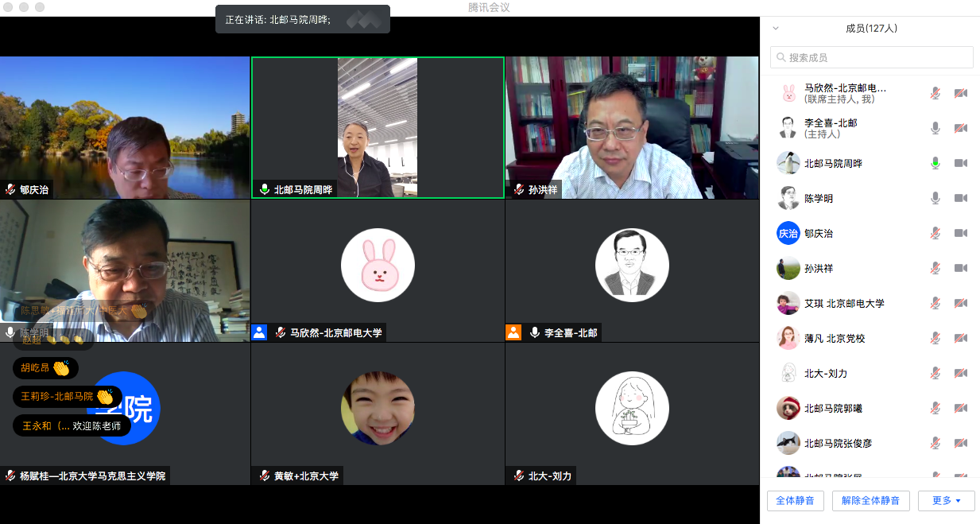Click blue co-host badge beside 马欣然-北京邮电大学
980x524 pixels.
pos(259,332)
